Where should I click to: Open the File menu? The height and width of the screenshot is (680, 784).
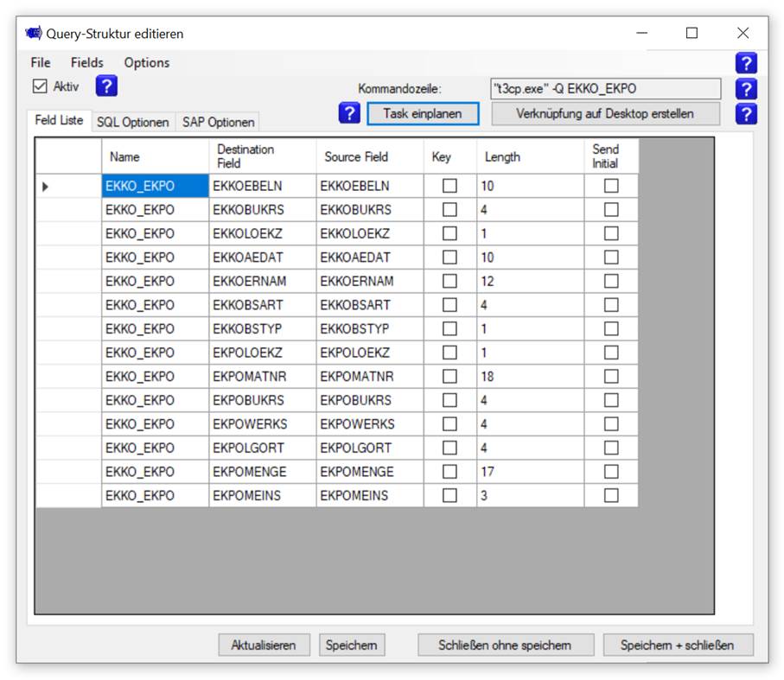pos(41,62)
